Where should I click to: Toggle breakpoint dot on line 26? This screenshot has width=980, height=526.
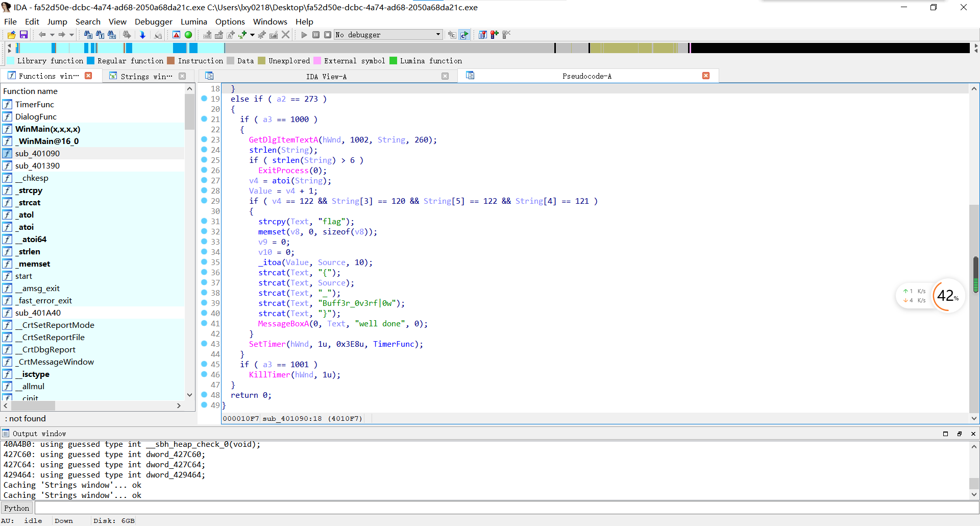pos(204,170)
